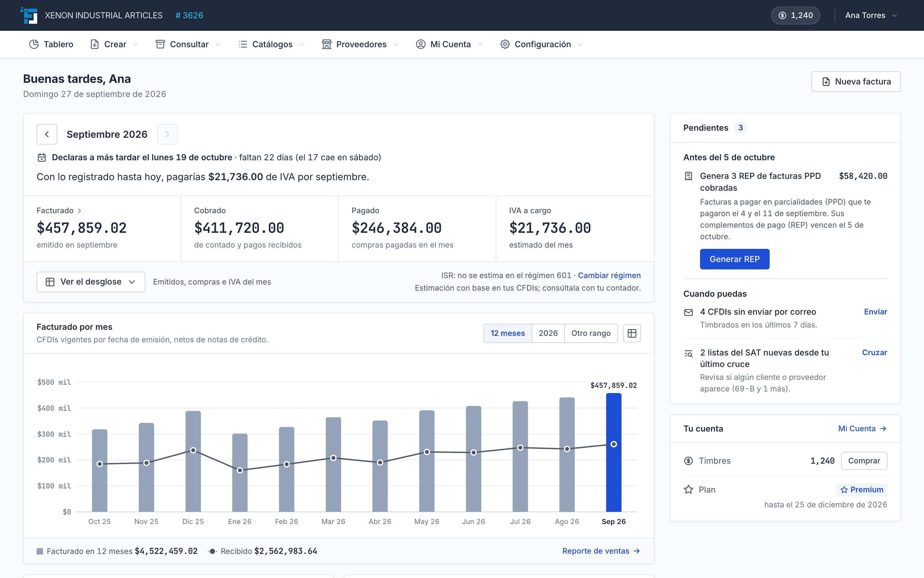
Task: Go to previous month with left chevron
Action: (47, 134)
